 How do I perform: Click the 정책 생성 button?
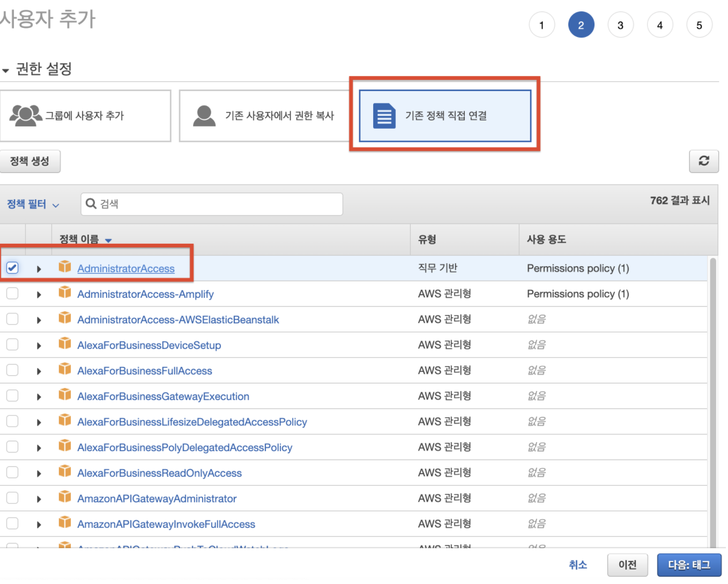click(30, 161)
